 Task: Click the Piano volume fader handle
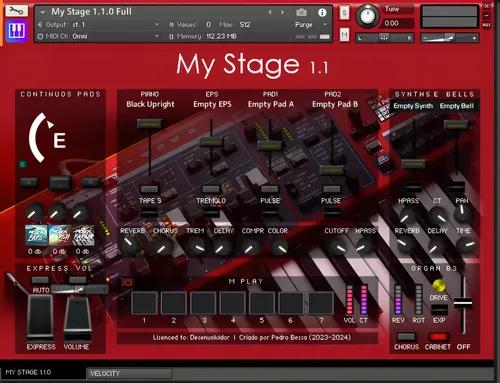[x=150, y=124]
